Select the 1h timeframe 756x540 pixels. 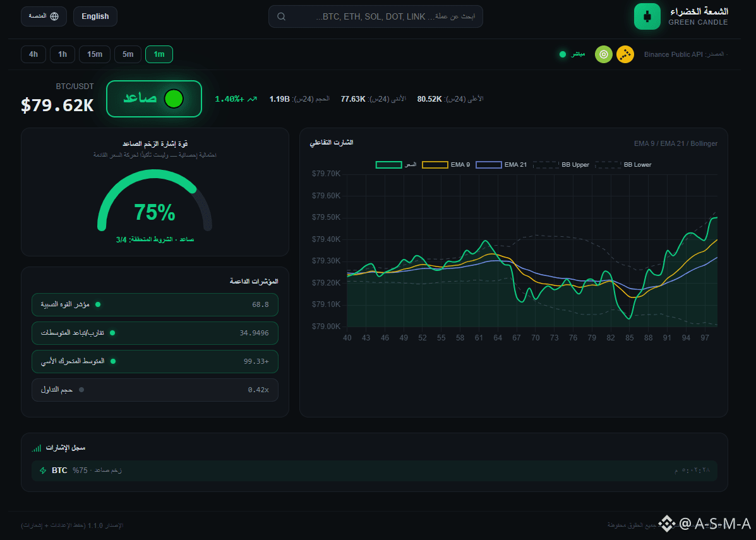point(62,54)
